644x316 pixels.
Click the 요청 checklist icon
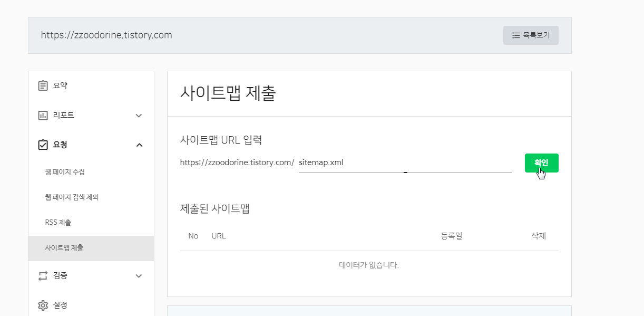coord(43,145)
